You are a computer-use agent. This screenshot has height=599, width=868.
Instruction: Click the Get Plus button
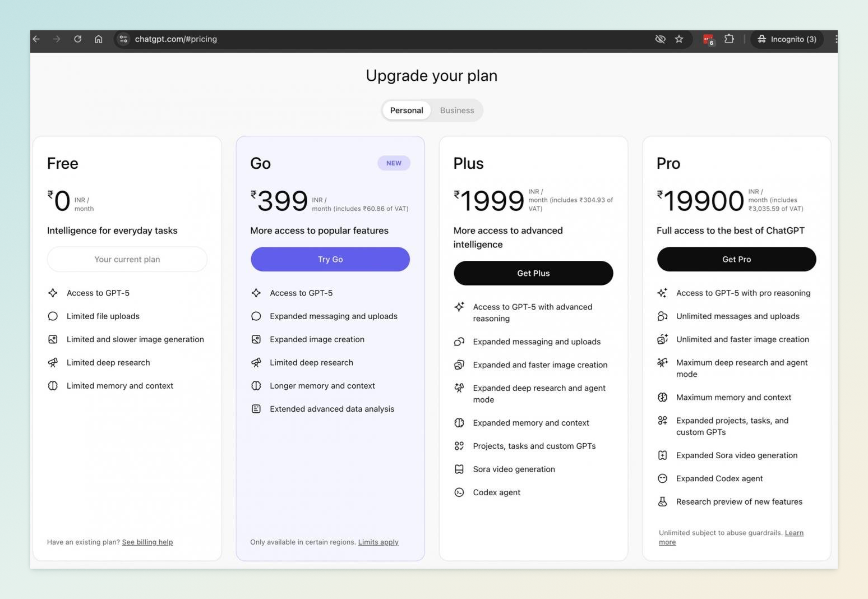point(533,273)
